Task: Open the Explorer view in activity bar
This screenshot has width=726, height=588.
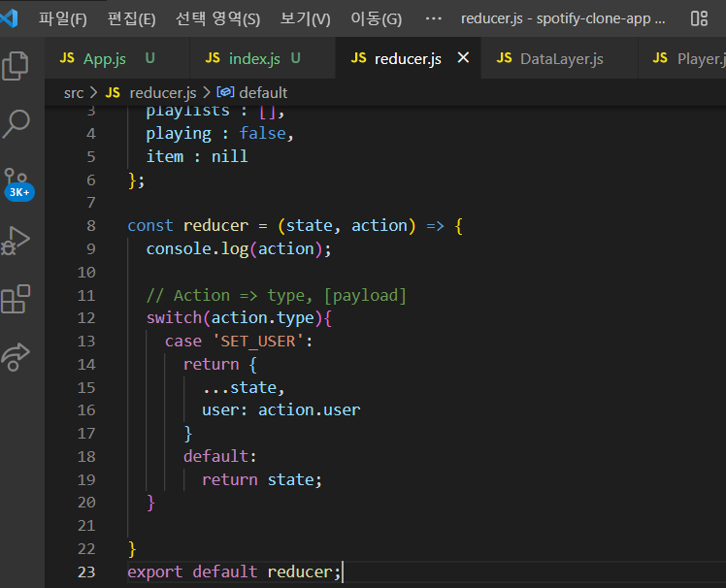Action: tap(16, 66)
